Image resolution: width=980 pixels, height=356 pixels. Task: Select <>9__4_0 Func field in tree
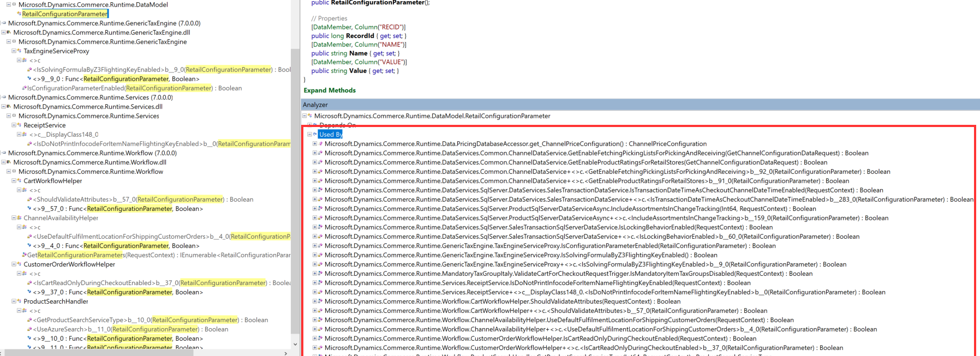pyautogui.click(x=116, y=245)
